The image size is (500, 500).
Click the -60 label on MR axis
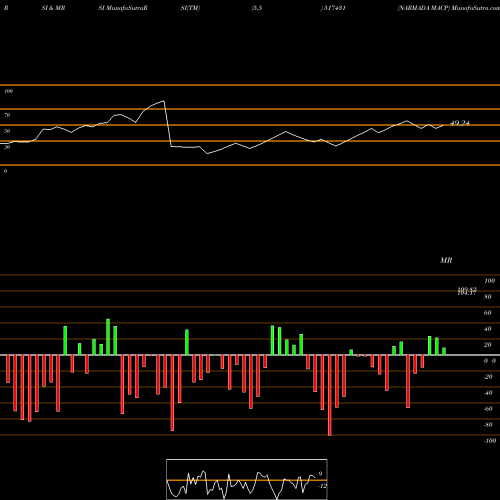[x=488, y=409]
